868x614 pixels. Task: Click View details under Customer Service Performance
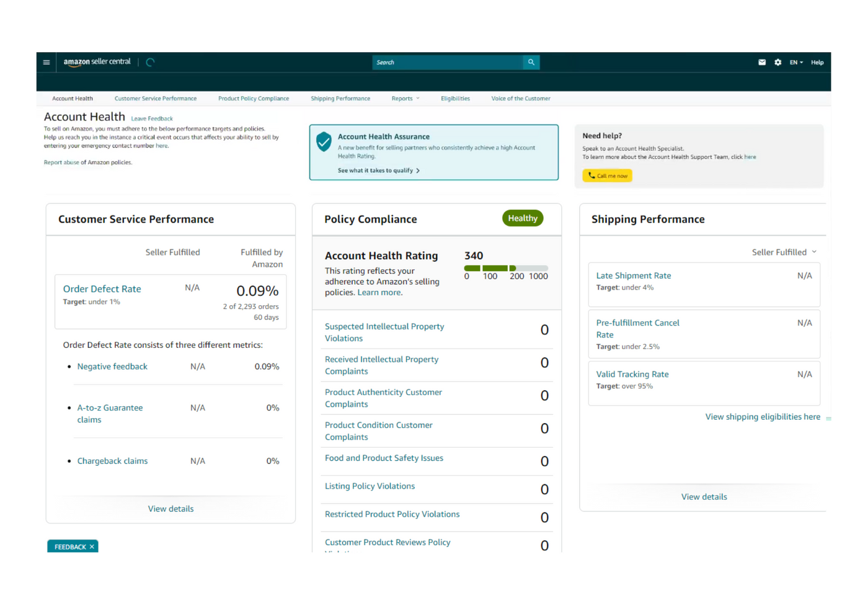click(x=170, y=509)
